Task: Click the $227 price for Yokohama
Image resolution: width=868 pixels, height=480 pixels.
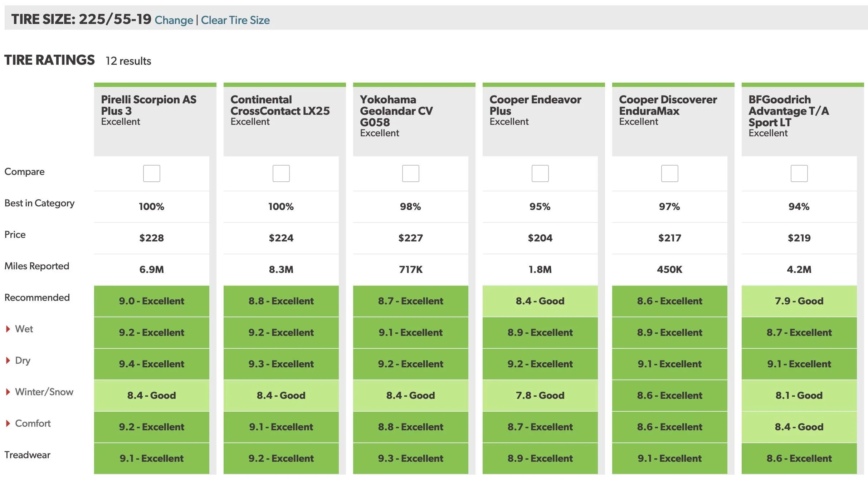Action: (411, 238)
